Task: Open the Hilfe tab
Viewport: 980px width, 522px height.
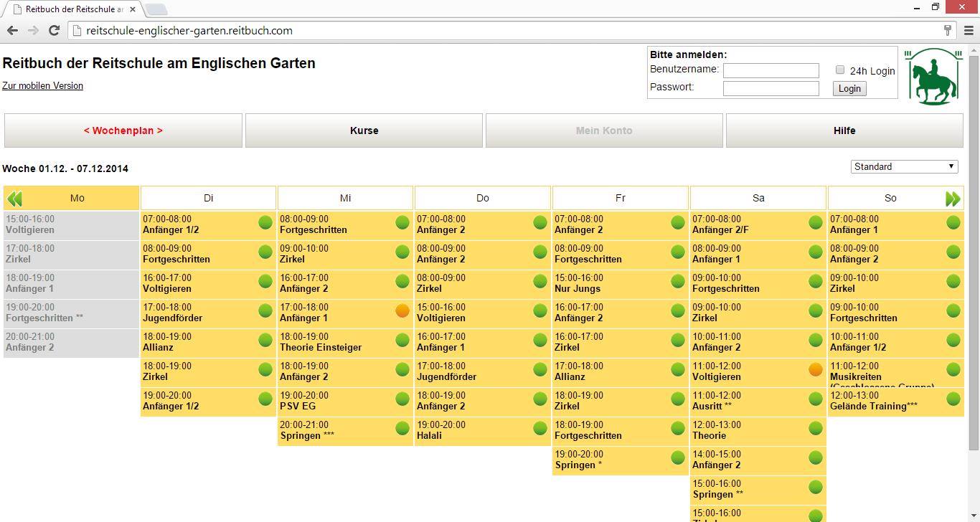Action: click(x=844, y=130)
